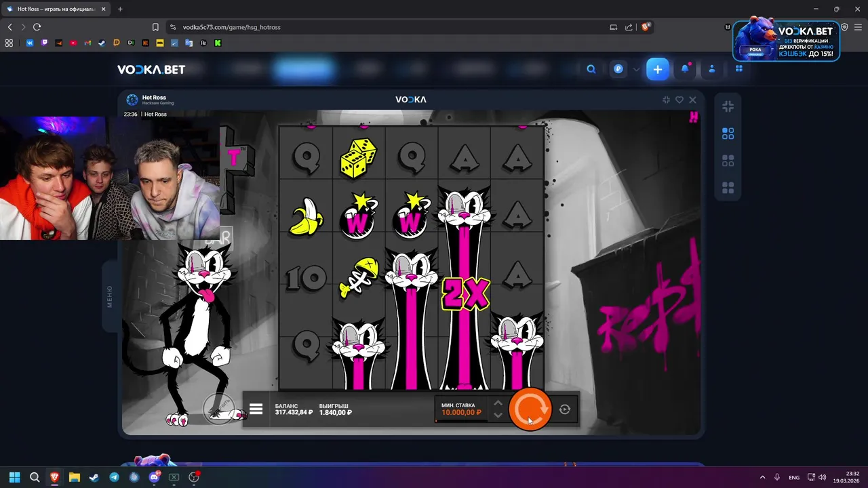The height and width of the screenshot is (488, 868).
Task: Open the taskbar volume control
Action: click(822, 477)
